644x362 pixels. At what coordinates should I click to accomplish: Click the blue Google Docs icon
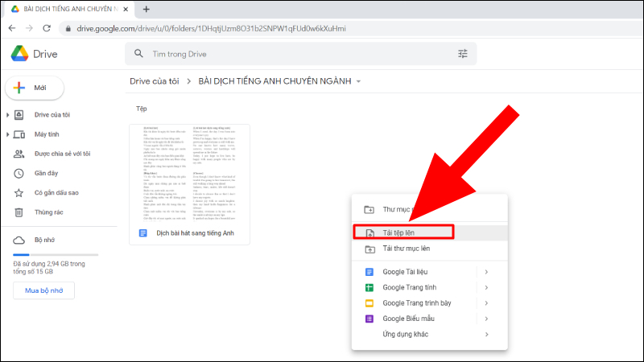pyautogui.click(x=369, y=272)
